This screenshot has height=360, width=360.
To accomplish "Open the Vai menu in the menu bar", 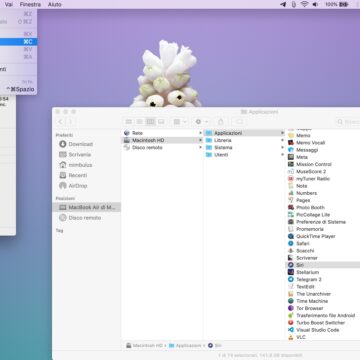I will (x=9, y=4).
